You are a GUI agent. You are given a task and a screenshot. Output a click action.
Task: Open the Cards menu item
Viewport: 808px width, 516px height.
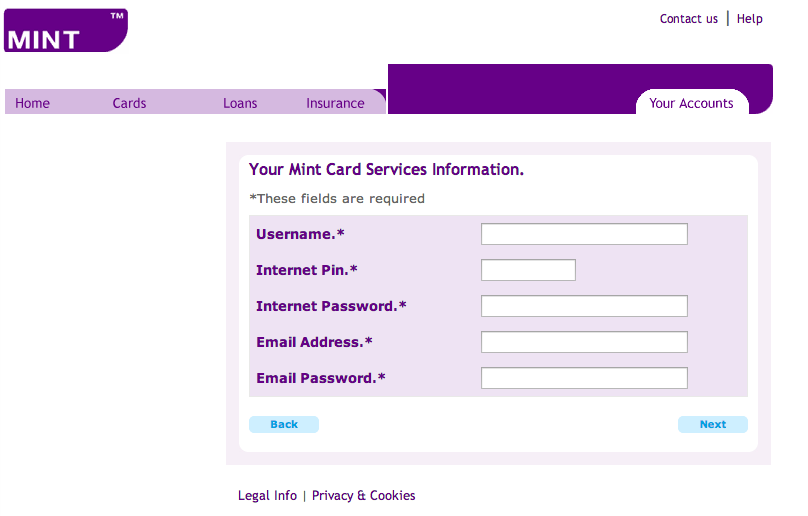tap(129, 103)
